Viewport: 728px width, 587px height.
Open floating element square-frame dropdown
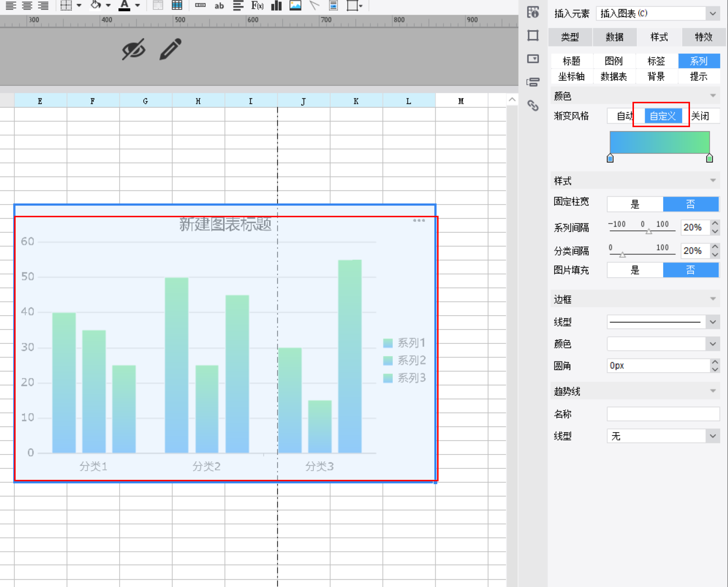click(x=354, y=5)
